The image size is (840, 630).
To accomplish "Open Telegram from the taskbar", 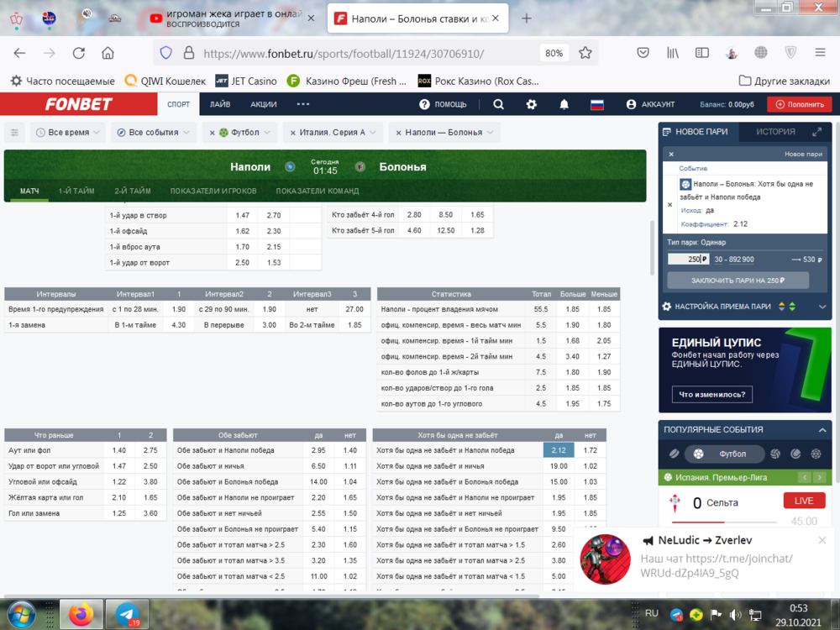I will [x=127, y=615].
